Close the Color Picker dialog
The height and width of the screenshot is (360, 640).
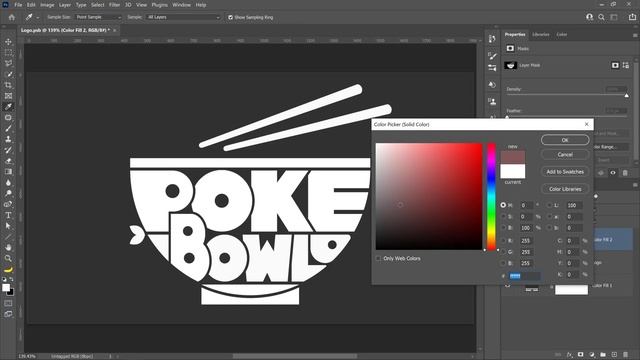587,124
